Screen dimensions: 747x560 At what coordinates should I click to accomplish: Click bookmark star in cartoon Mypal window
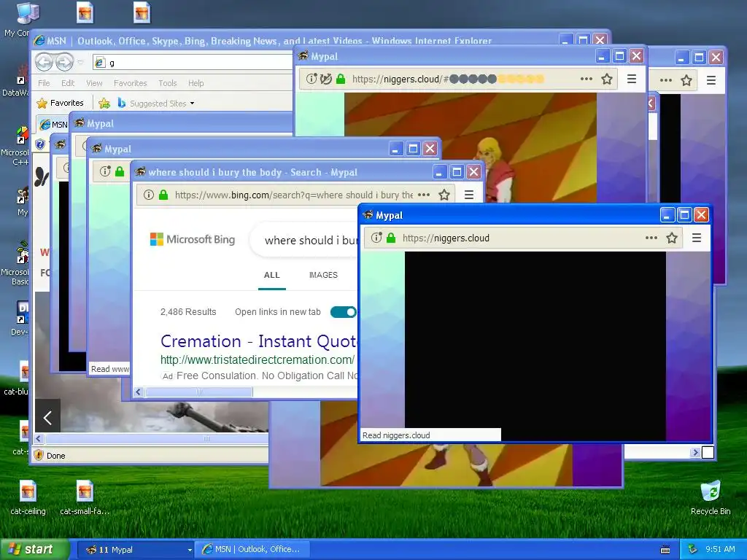point(606,79)
